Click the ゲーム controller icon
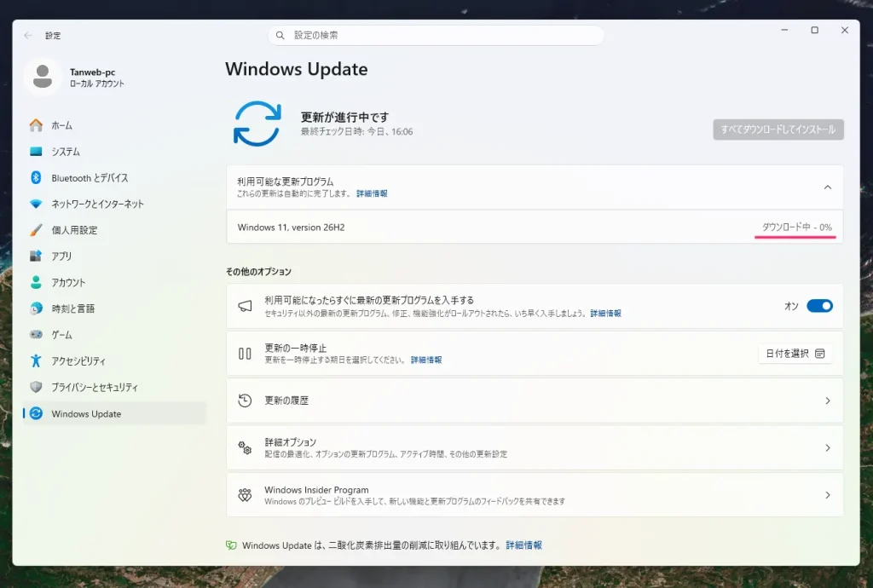873x588 pixels. 36,334
